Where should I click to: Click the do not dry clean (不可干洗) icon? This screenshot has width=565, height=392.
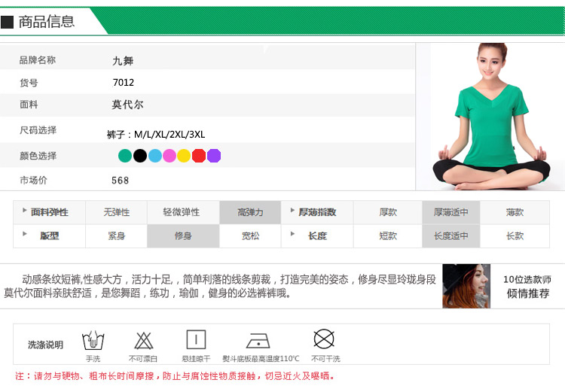[324, 339]
